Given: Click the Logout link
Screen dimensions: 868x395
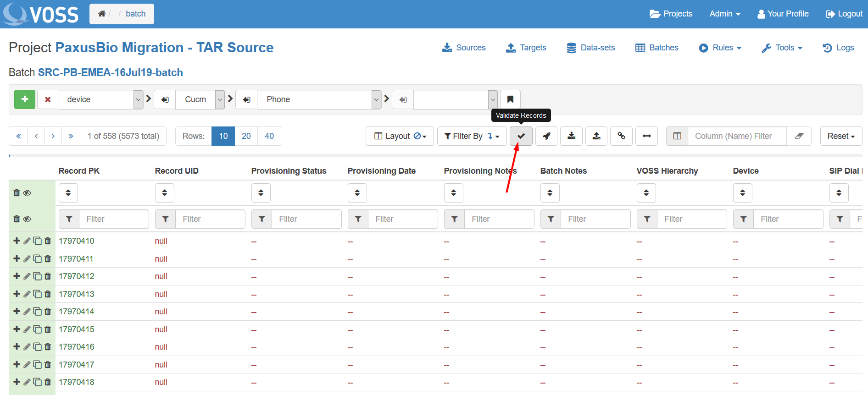Looking at the screenshot, I should 844,14.
